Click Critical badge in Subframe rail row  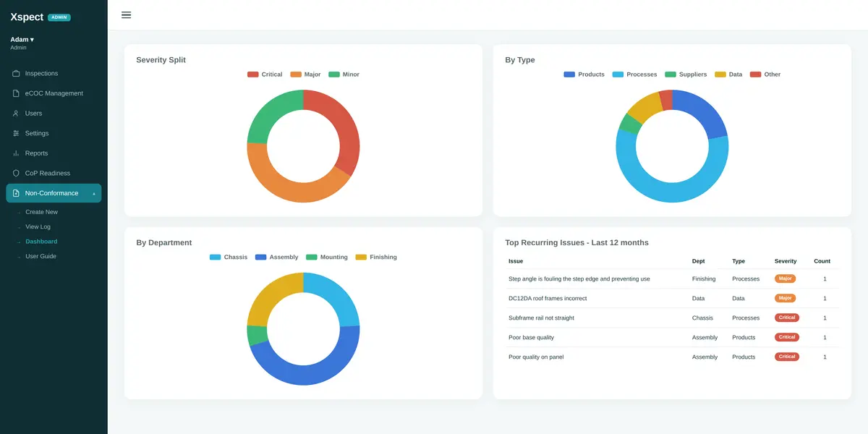(x=787, y=318)
